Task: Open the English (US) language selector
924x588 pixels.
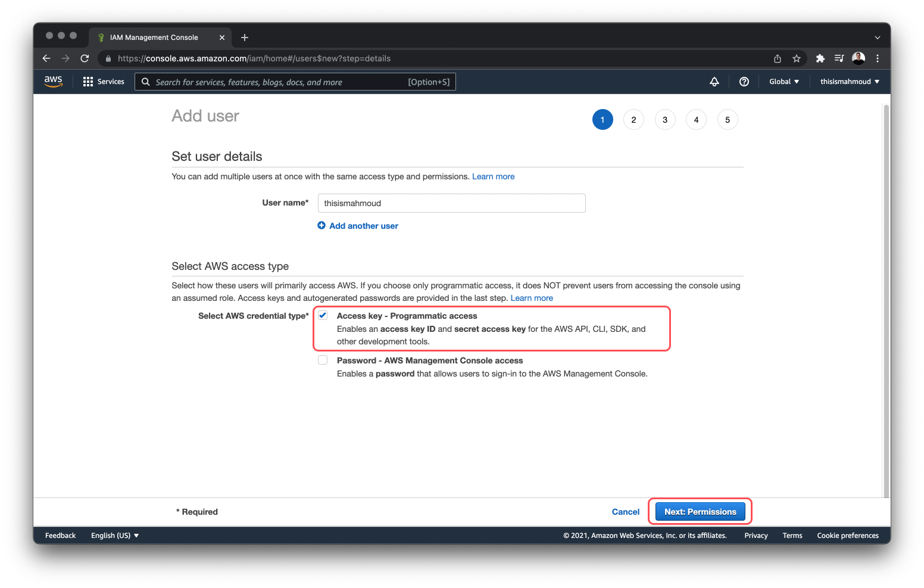Action: [x=115, y=536]
